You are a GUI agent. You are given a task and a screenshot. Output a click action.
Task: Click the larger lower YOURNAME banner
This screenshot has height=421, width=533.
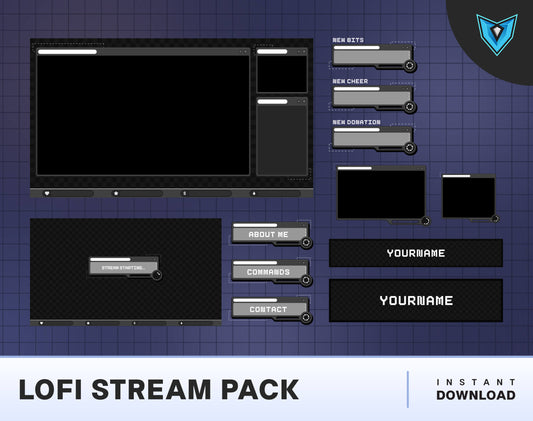pos(416,300)
